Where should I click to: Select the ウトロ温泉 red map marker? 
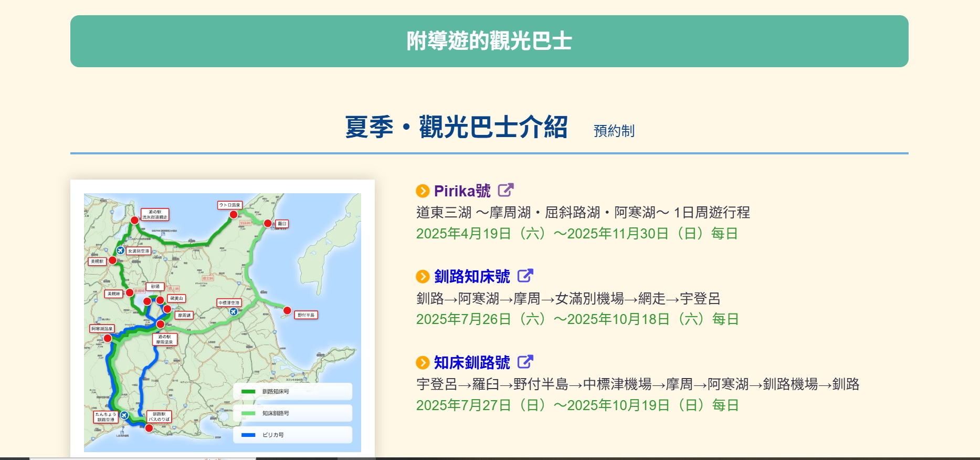click(x=234, y=214)
